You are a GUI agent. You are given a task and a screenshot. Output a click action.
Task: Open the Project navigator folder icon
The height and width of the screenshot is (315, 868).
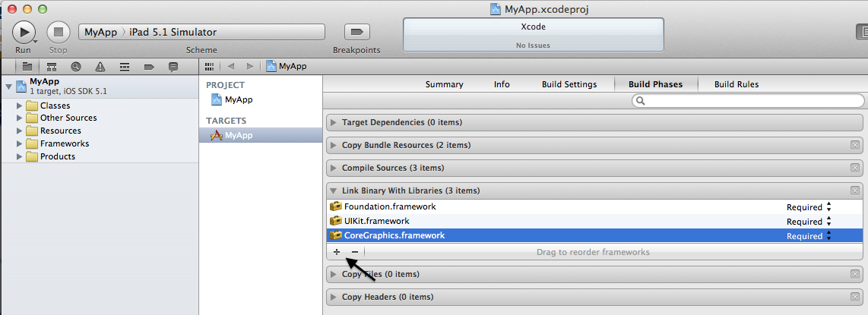point(27,66)
